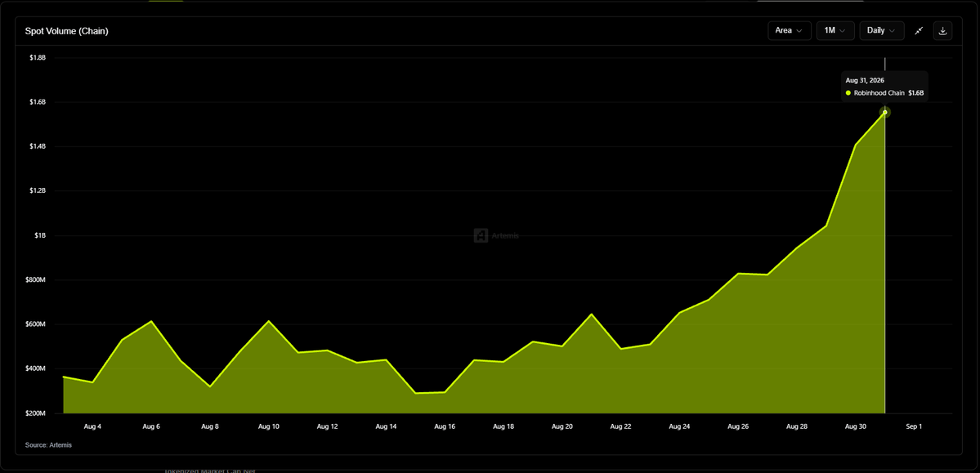This screenshot has width=980, height=473.
Task: Open the Area chart type dropdown
Action: point(790,30)
